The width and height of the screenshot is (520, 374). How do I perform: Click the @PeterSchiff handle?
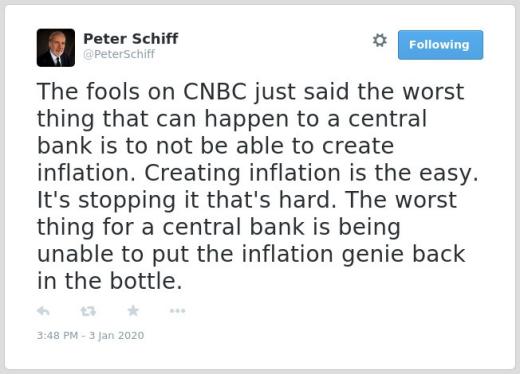click(x=119, y=54)
